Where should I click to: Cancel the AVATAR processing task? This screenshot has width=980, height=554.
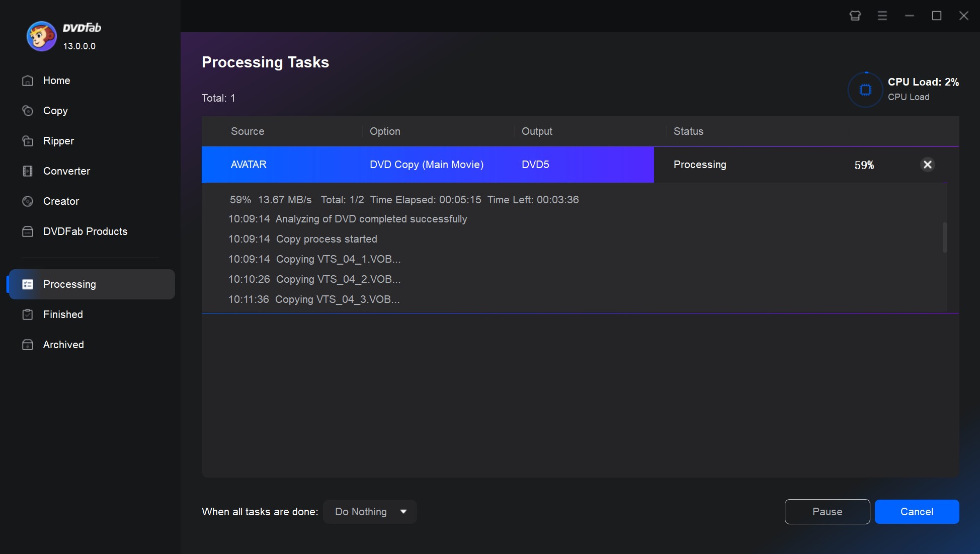click(928, 164)
